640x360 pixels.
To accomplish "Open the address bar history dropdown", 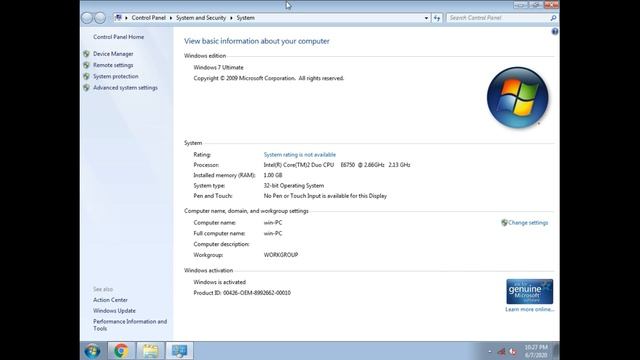I will (426, 18).
